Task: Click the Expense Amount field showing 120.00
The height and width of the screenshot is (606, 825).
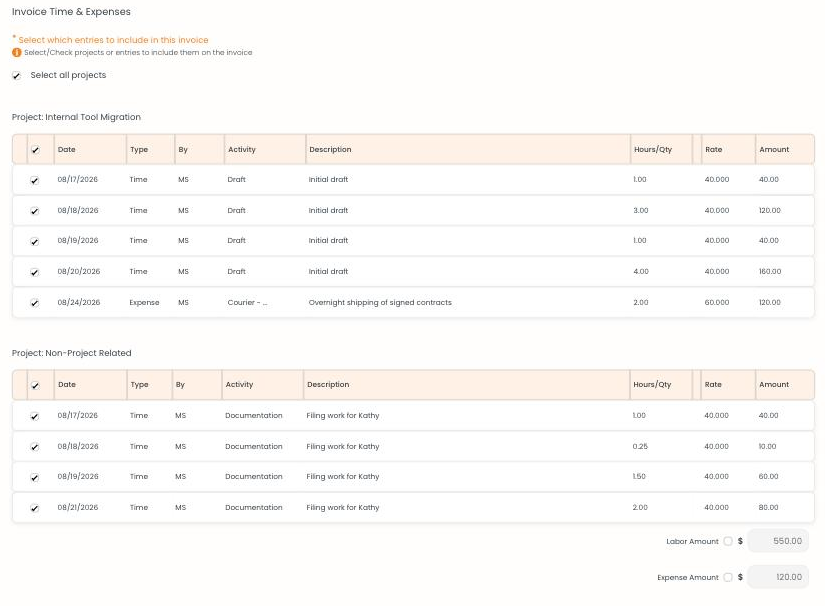Action: pos(778,577)
